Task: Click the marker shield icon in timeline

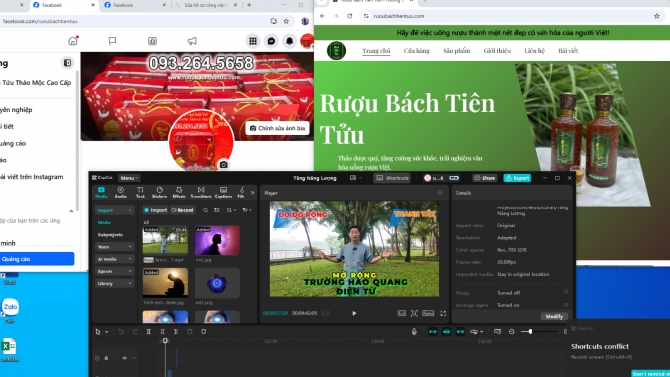Action: click(204, 331)
